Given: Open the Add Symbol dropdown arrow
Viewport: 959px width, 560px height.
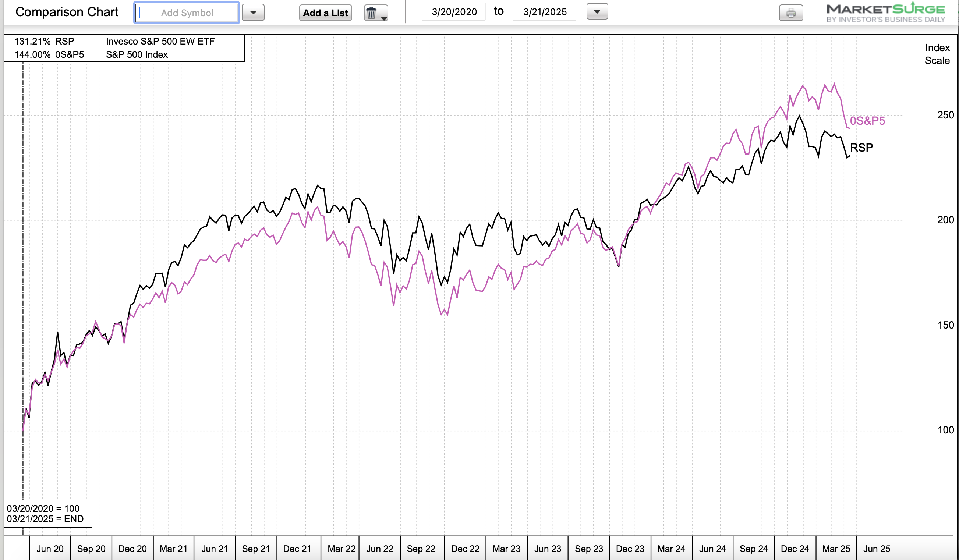Looking at the screenshot, I should click(x=253, y=13).
